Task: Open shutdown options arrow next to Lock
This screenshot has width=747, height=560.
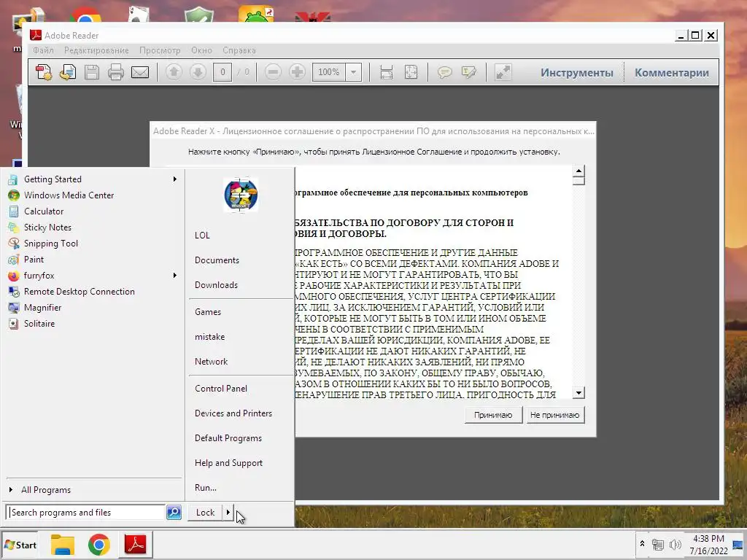Action: point(228,513)
